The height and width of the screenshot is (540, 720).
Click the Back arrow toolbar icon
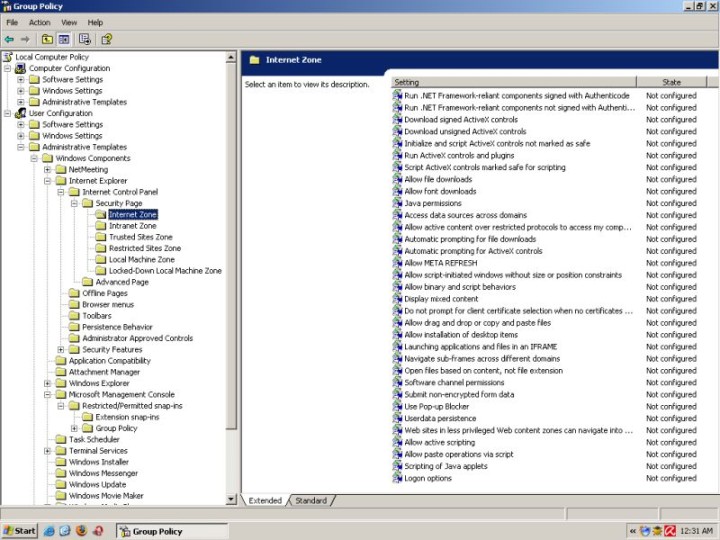pos(9,39)
